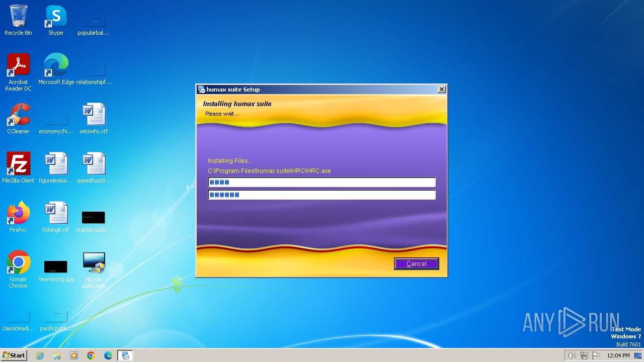Open the Recycle Bin desktop icon

(x=18, y=20)
